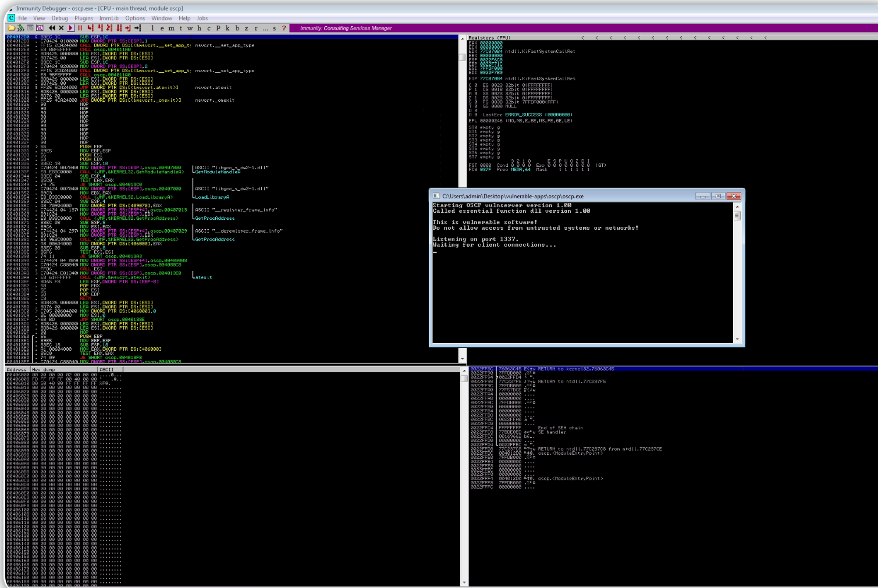Screen dimensions: 878x588
Task: Click the oscp.exe console scroll-down arrow
Action: coord(737,339)
